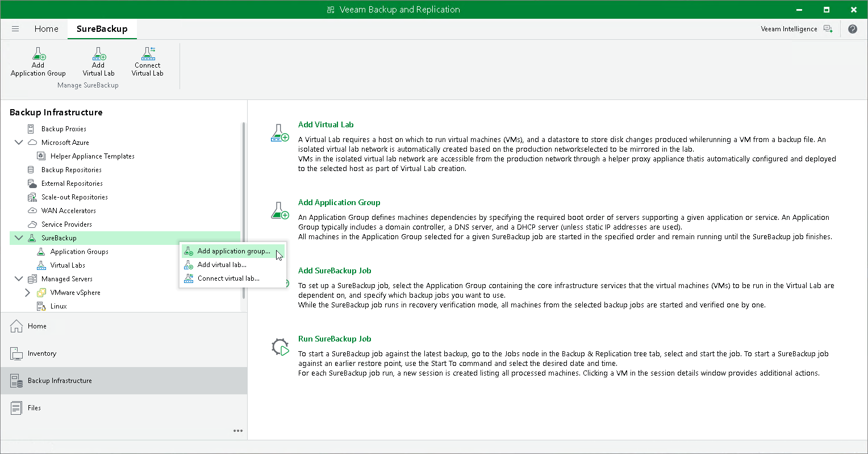Select 'Backup Proxies' tree text
Image resolution: width=868 pixels, height=454 pixels.
pos(64,129)
